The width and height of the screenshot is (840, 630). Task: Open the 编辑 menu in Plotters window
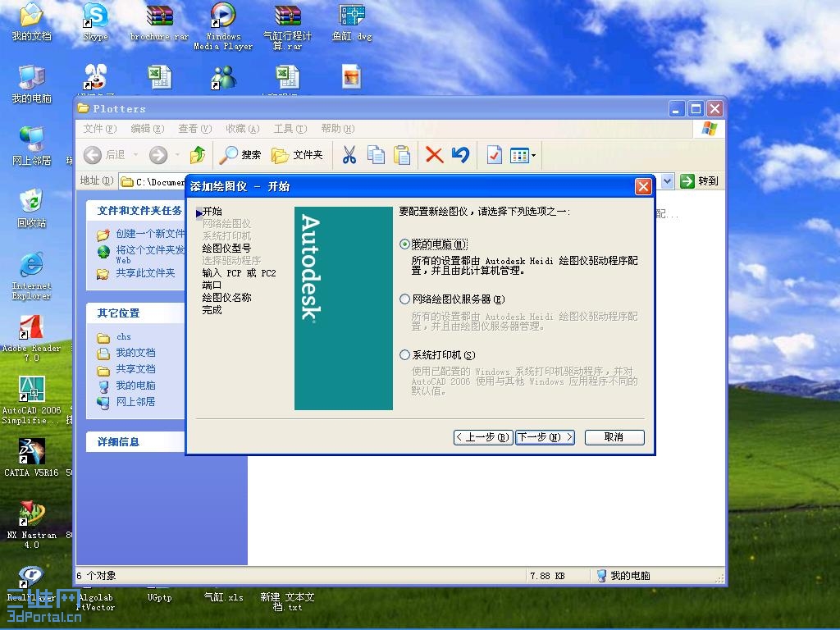pyautogui.click(x=148, y=129)
